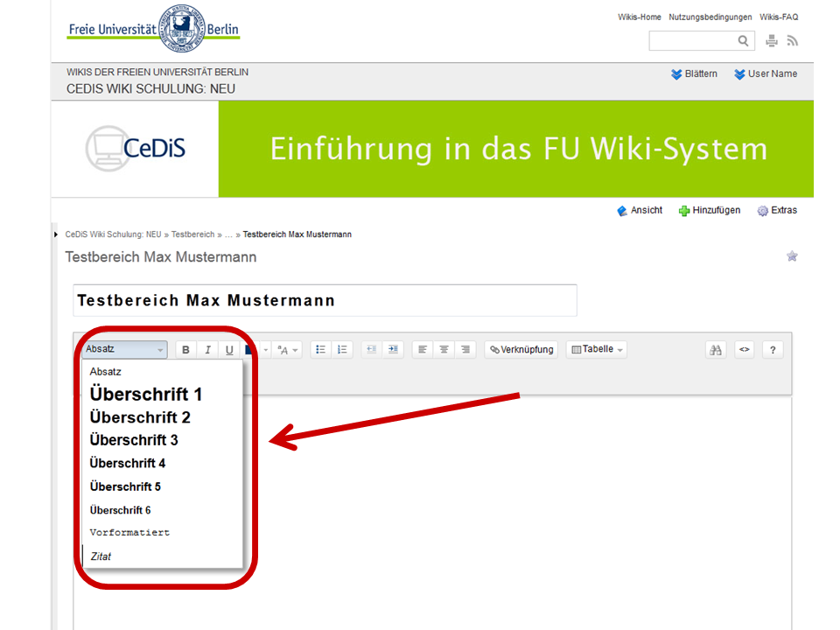Insert a numbered list
This screenshot has width=840, height=630.
click(342, 349)
